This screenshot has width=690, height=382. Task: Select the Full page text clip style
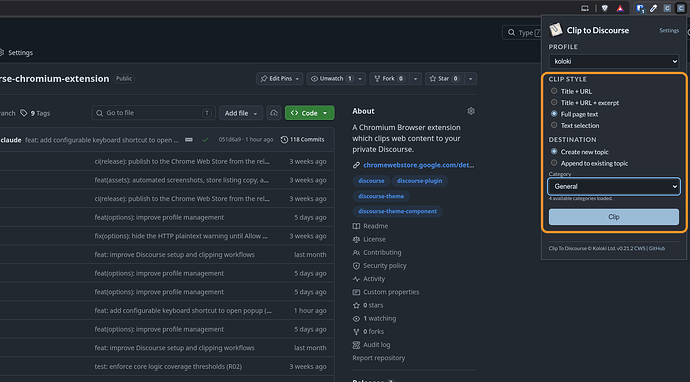tap(554, 114)
